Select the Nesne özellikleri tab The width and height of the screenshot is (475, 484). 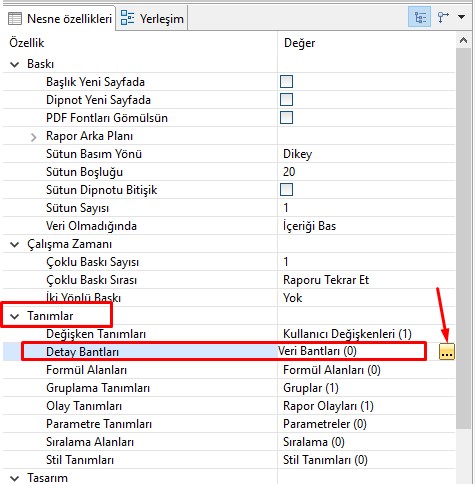[60, 19]
